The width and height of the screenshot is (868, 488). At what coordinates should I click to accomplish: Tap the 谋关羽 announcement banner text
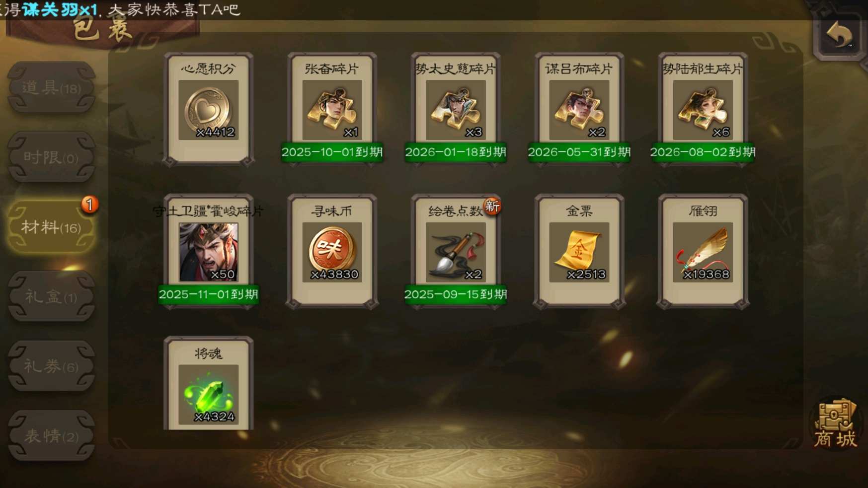pos(59,9)
